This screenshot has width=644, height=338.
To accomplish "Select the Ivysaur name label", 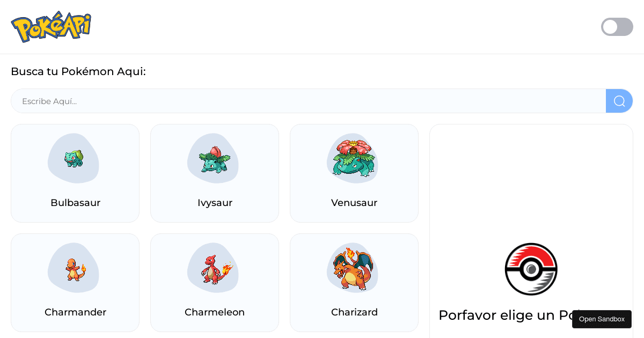I will [x=215, y=203].
